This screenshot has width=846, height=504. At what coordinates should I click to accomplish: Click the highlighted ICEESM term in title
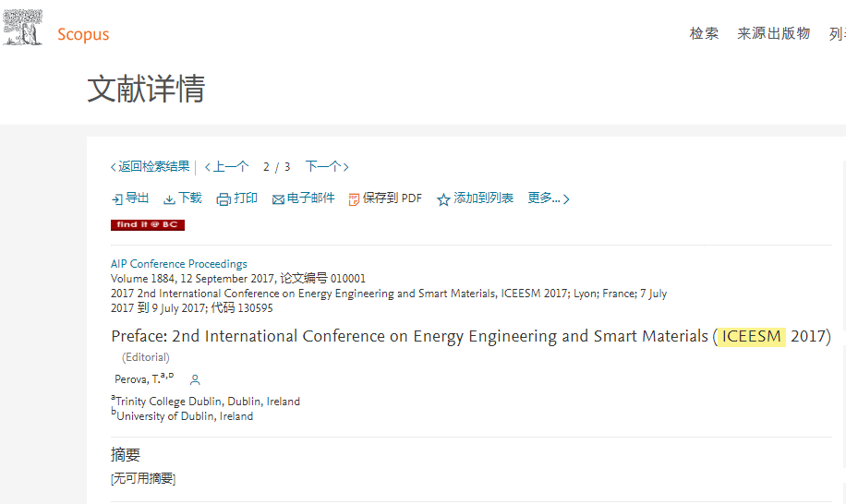tap(752, 337)
